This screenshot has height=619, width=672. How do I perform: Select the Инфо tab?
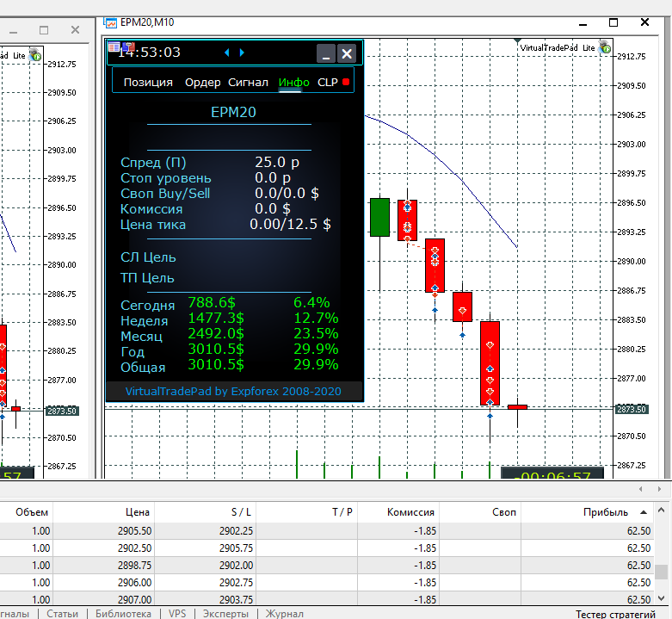click(293, 82)
